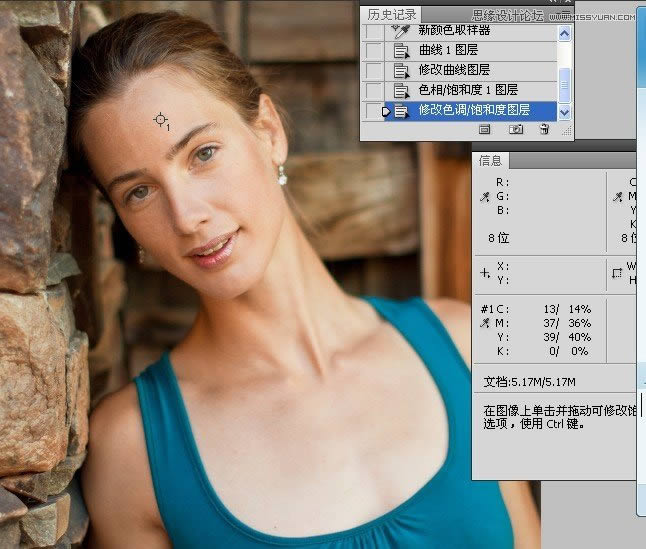The height and width of the screenshot is (549, 646).
Task: Click the width/height selection size icon
Action: tap(617, 272)
